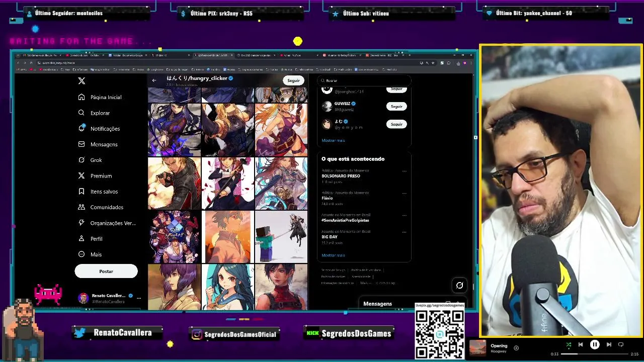Screen dimensions: 644x362
Task: Open a new browser tab
Action: (410, 55)
